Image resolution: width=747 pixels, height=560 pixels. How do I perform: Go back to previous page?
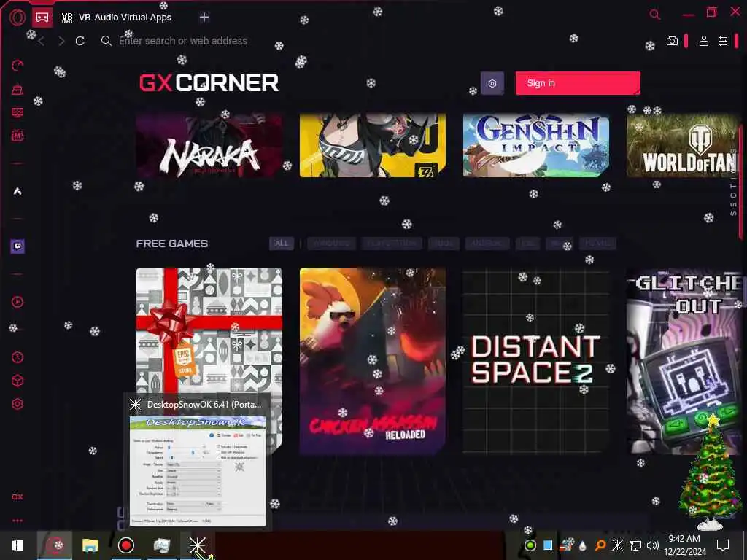(42, 42)
